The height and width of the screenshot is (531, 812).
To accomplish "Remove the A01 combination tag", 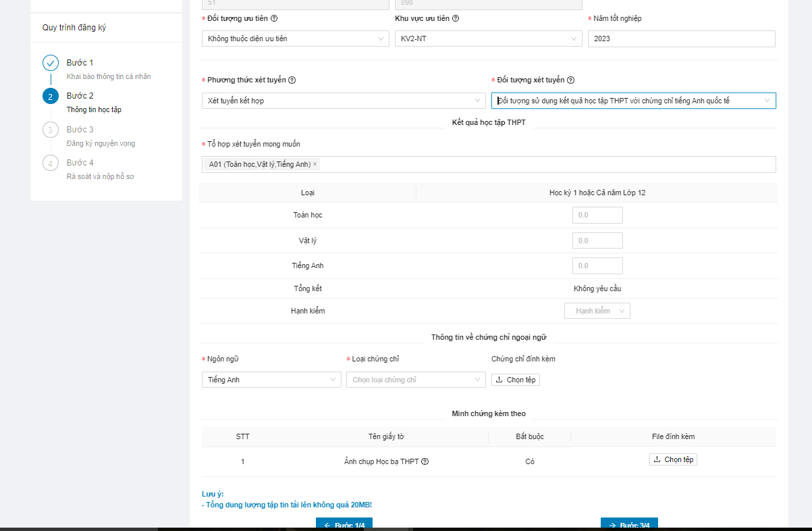I will coord(315,164).
